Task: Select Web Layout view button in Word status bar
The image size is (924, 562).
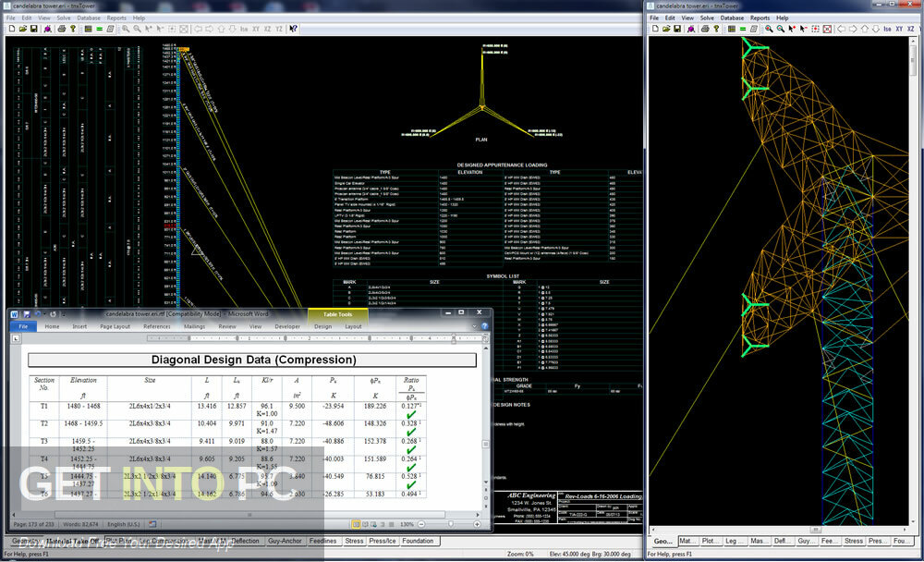Action: (x=373, y=524)
